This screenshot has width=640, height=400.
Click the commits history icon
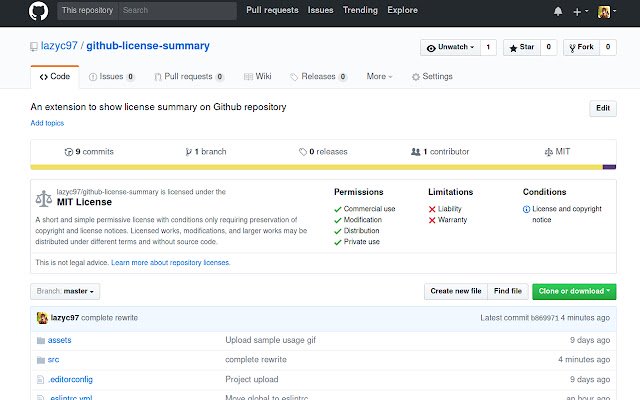pos(69,152)
